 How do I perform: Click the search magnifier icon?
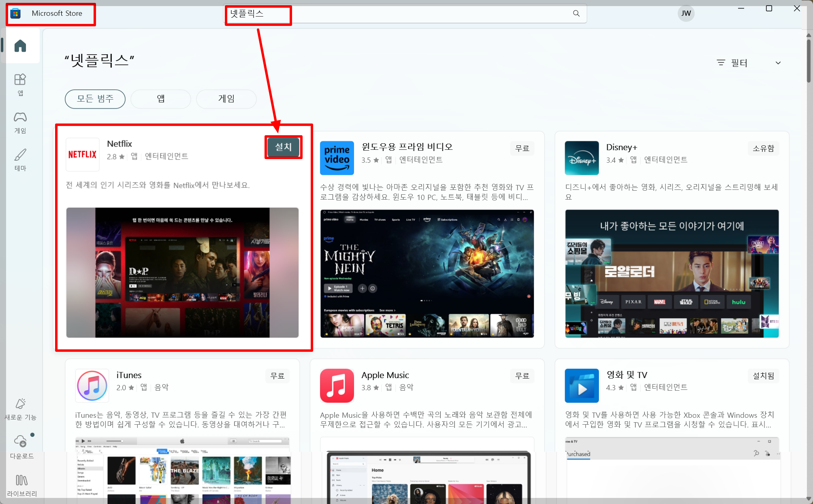point(576,13)
